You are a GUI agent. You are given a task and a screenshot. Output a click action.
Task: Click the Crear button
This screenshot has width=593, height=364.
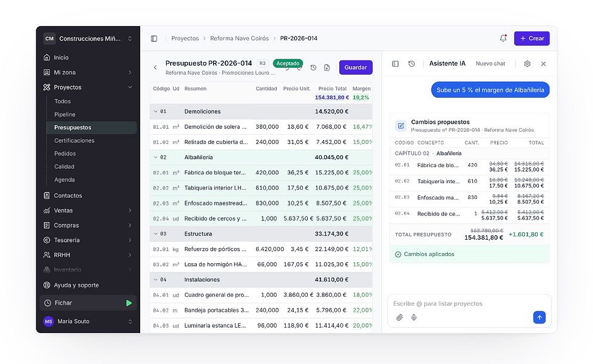532,38
